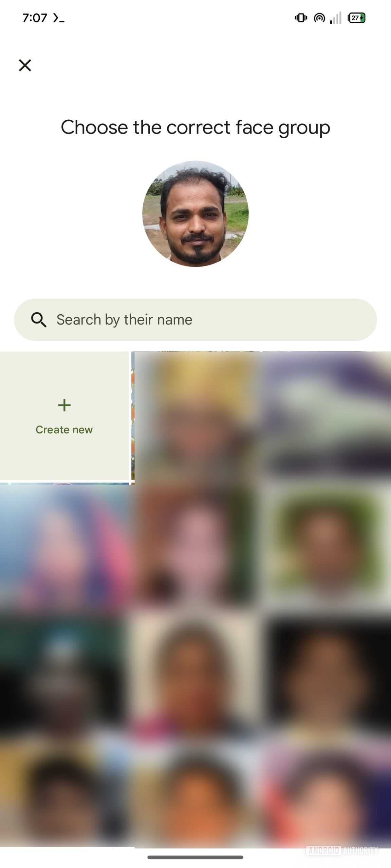Tap the signal strength bars icon
This screenshot has width=391, height=868.
[336, 18]
